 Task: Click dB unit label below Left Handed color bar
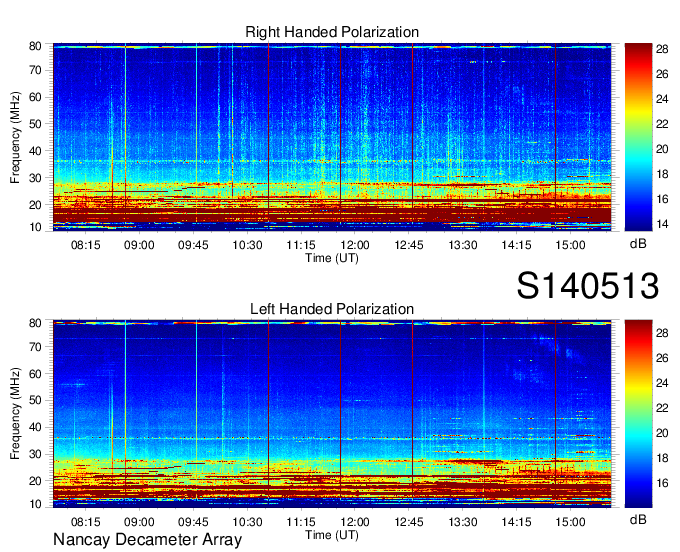click(x=638, y=519)
